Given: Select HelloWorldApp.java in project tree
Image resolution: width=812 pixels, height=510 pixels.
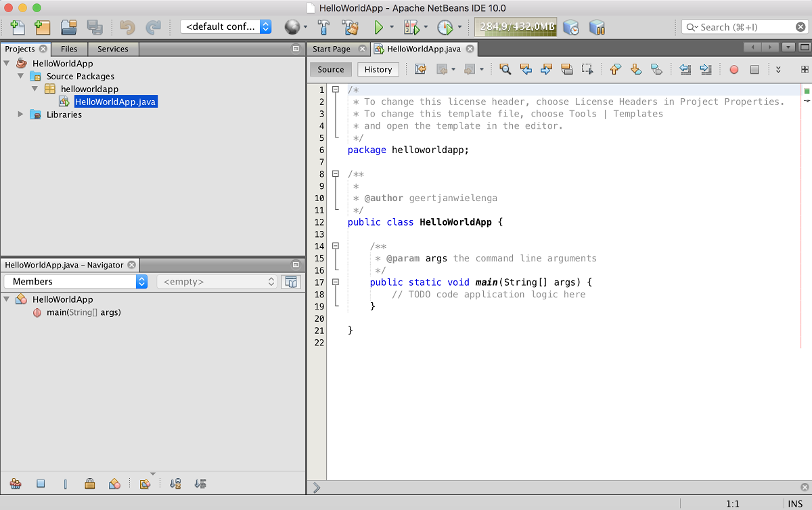Looking at the screenshot, I should point(116,102).
